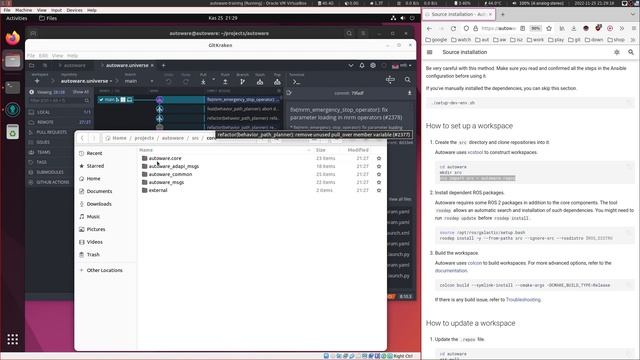640x360 pixels.
Task: Open VirtualBox Devices menu
Action: click(74, 10)
